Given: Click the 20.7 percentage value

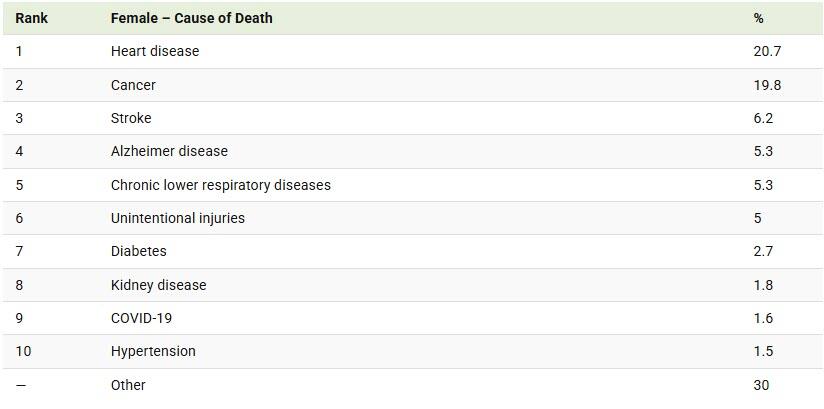Looking at the screenshot, I should (767, 51).
